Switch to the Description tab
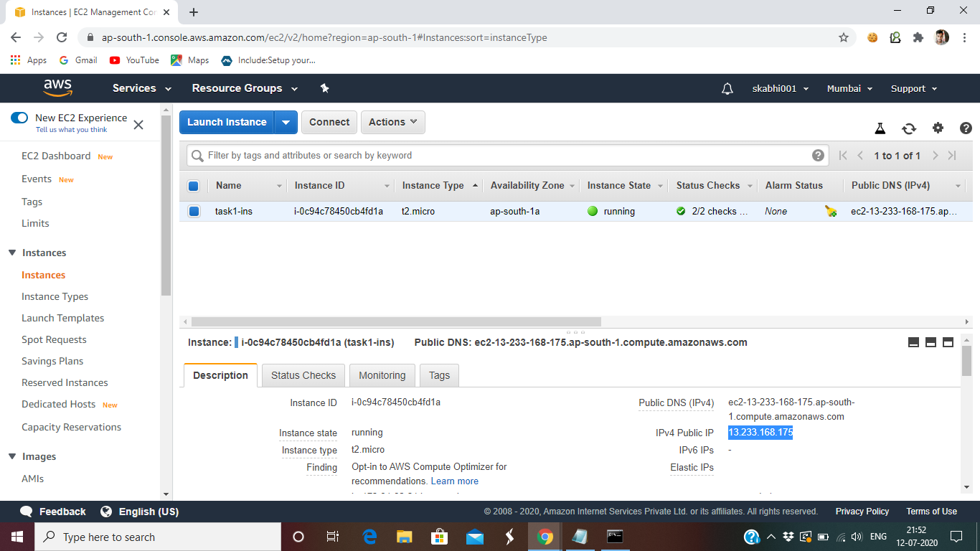 220,375
